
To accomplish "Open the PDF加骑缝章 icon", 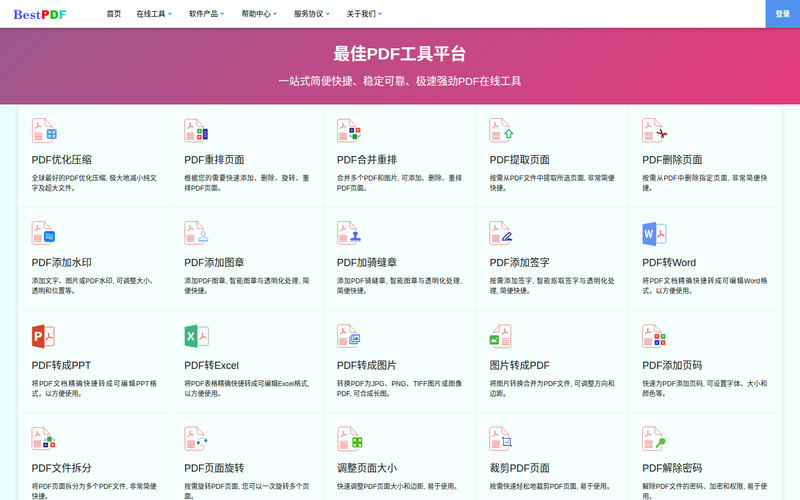I will tap(349, 233).
